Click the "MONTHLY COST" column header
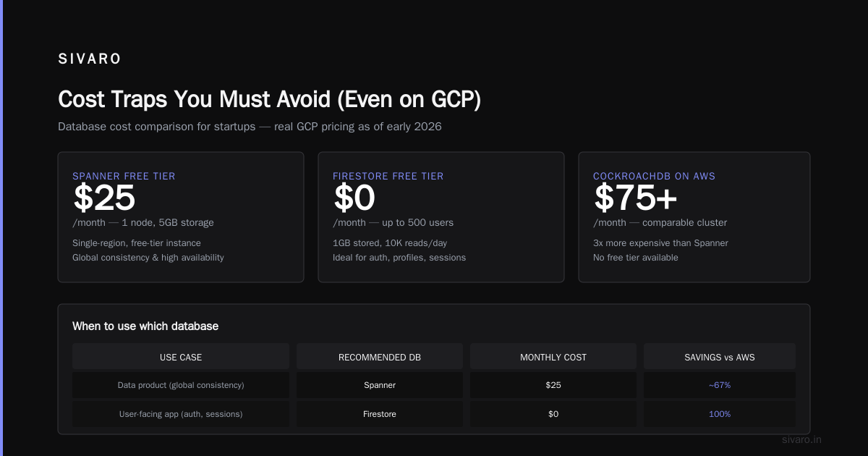The width and height of the screenshot is (868, 456). pos(553,358)
